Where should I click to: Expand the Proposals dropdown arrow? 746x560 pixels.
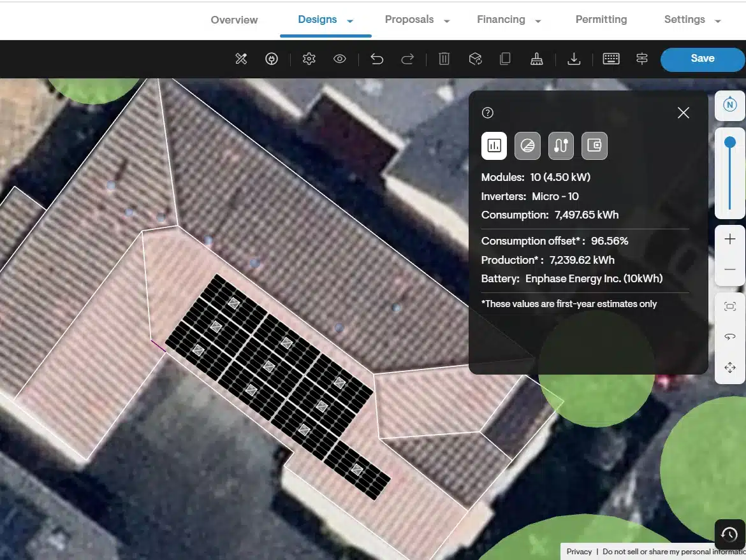pos(447,21)
